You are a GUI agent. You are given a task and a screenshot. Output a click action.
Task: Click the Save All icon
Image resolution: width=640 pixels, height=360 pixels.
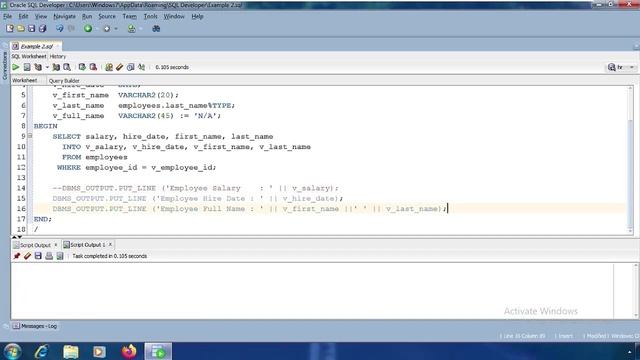[x=42, y=29]
